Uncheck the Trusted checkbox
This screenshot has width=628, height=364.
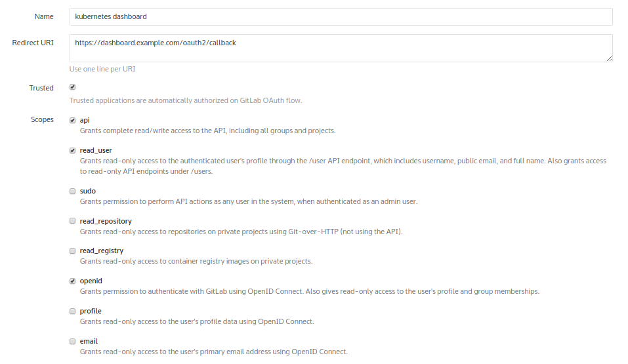click(x=72, y=87)
